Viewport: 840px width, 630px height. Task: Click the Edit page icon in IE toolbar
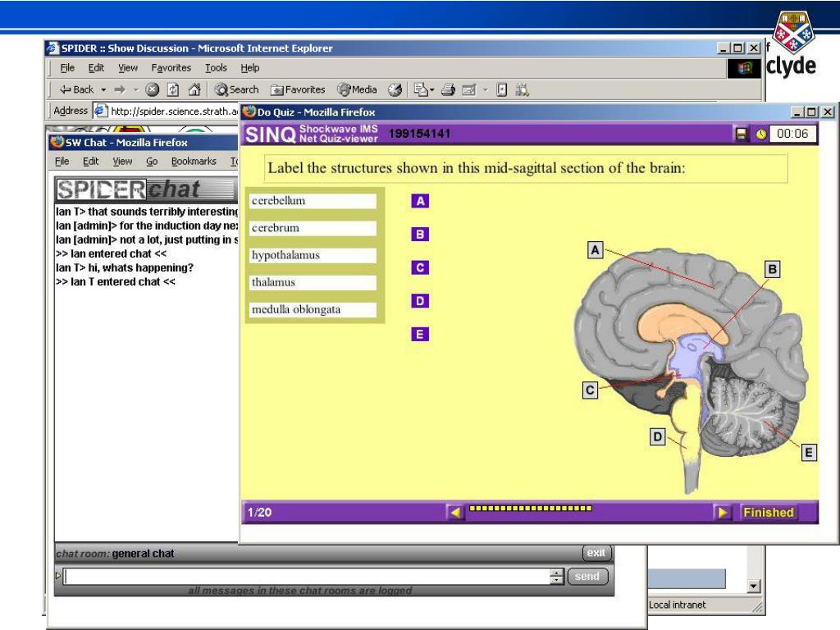[x=468, y=90]
